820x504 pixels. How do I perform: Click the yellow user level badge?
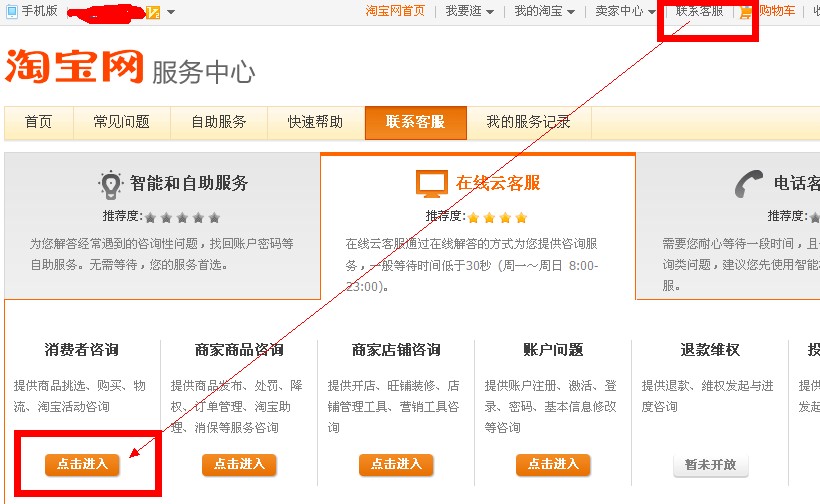click(x=153, y=12)
